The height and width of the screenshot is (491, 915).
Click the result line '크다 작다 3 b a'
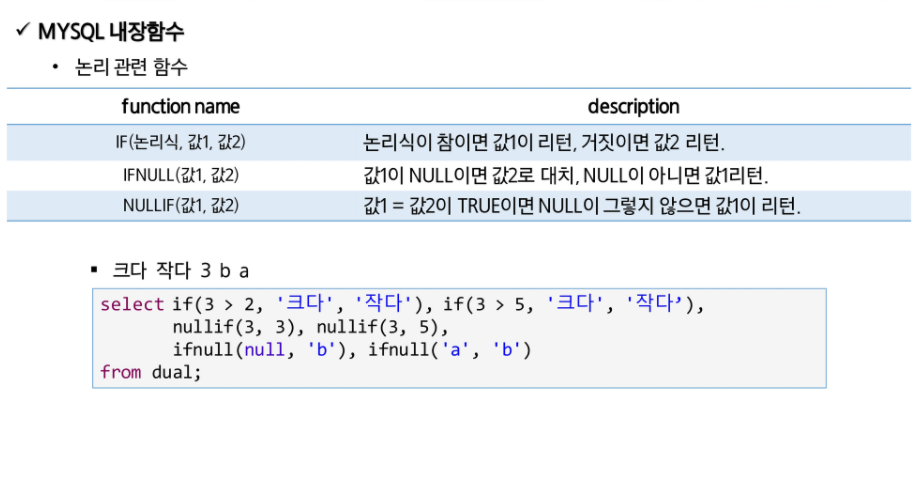pos(180,270)
